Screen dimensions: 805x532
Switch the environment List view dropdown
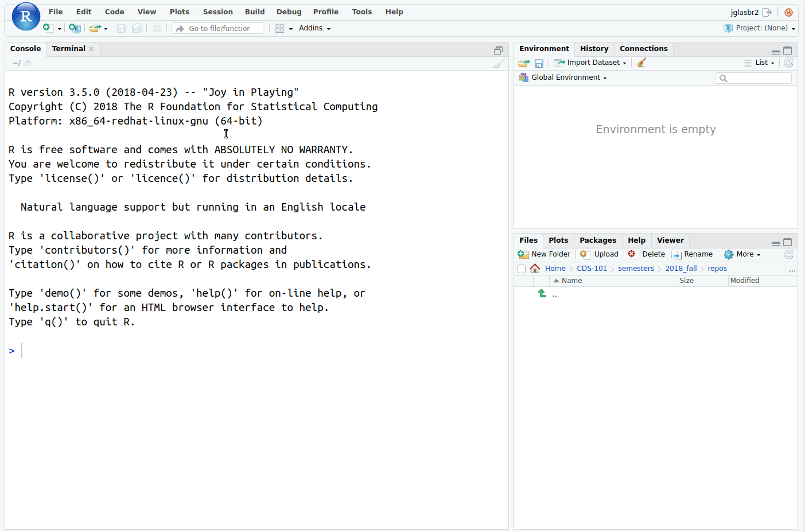(759, 63)
